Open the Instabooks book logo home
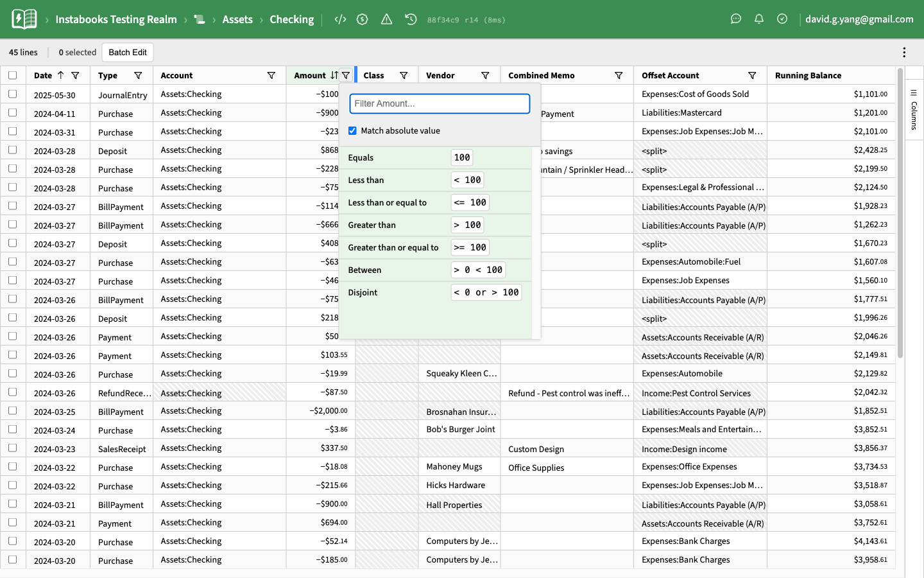The height and width of the screenshot is (578, 924). (x=24, y=19)
